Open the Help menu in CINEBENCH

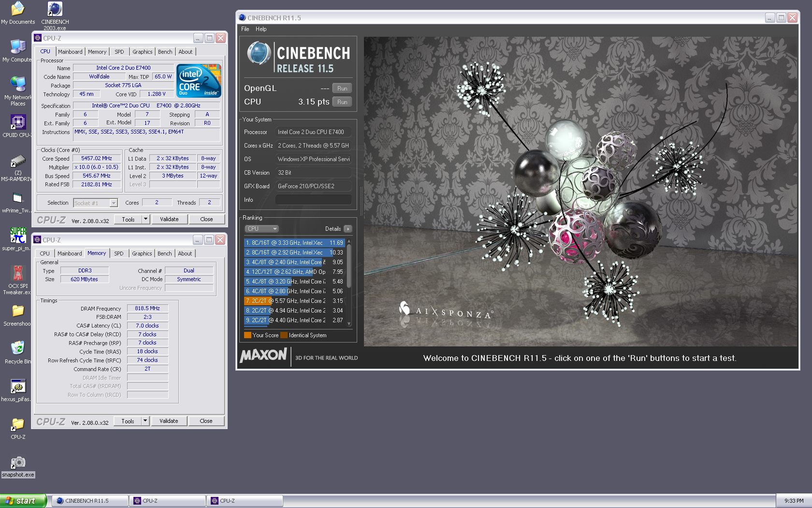tap(261, 29)
